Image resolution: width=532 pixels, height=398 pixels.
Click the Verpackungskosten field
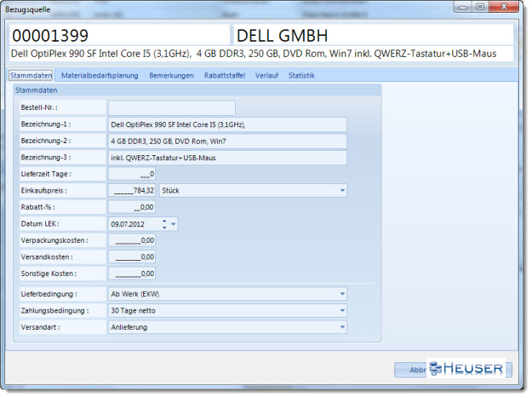132,241
